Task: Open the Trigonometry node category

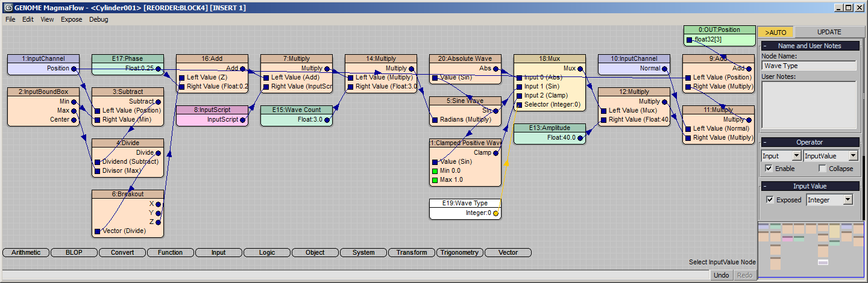Action: [x=460, y=252]
